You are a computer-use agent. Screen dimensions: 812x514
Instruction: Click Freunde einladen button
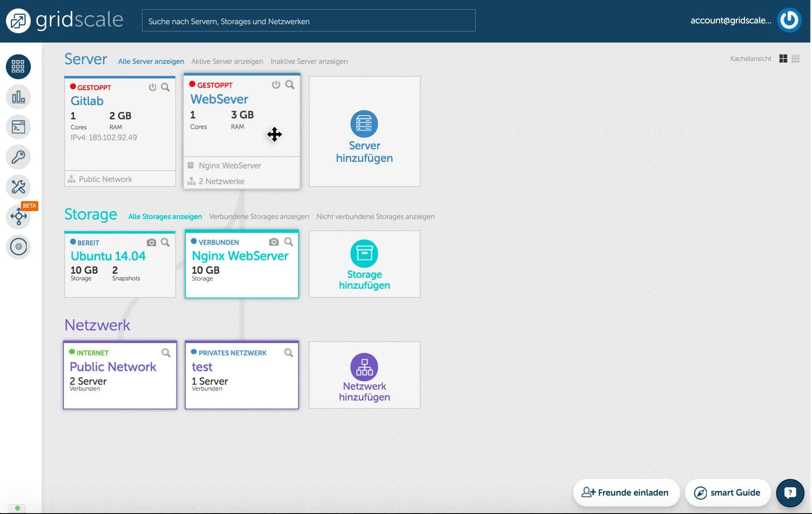tap(626, 493)
